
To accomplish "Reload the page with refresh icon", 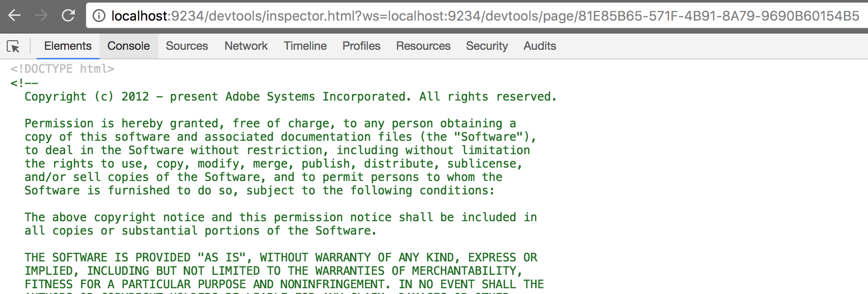I will point(68,16).
